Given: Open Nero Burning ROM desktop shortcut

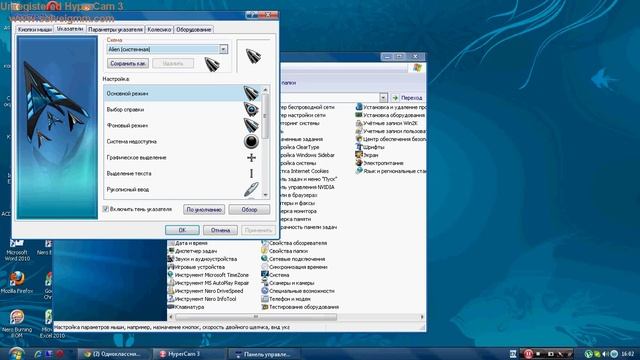Looking at the screenshot, I should (17, 324).
